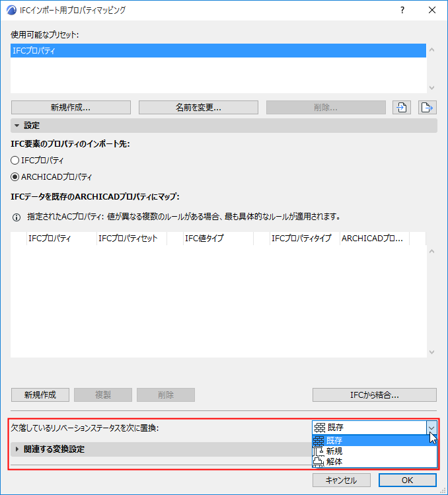
Task: Click the IFCプロパティタイプ column header
Action: point(305,239)
